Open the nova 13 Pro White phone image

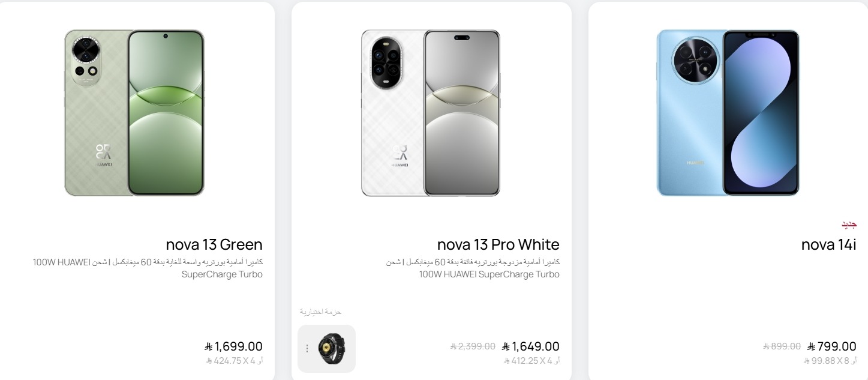(430, 112)
